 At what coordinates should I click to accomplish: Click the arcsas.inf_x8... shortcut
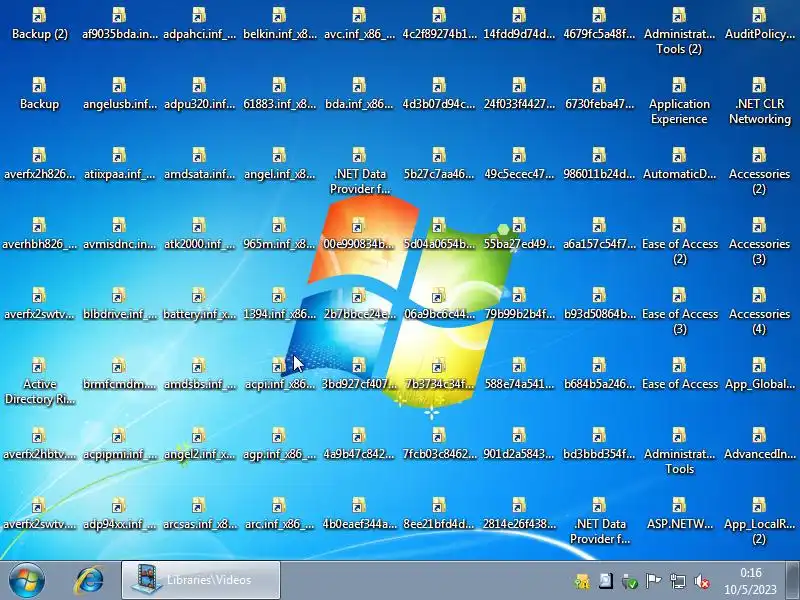pos(199,514)
